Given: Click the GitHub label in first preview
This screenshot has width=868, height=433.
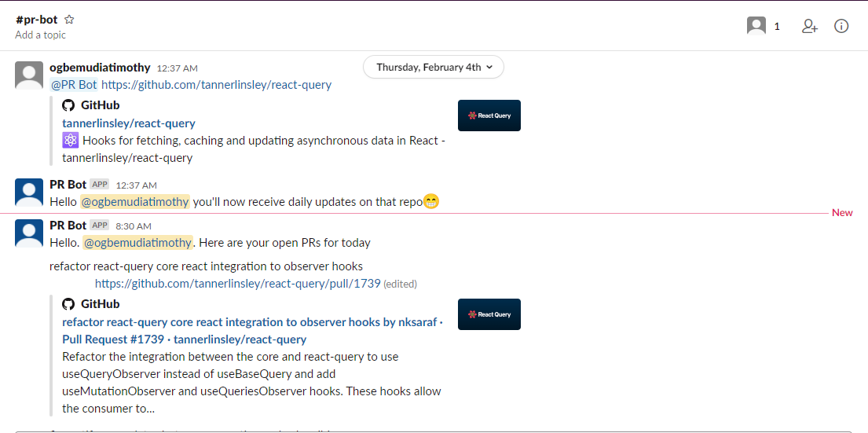Looking at the screenshot, I should tap(101, 105).
